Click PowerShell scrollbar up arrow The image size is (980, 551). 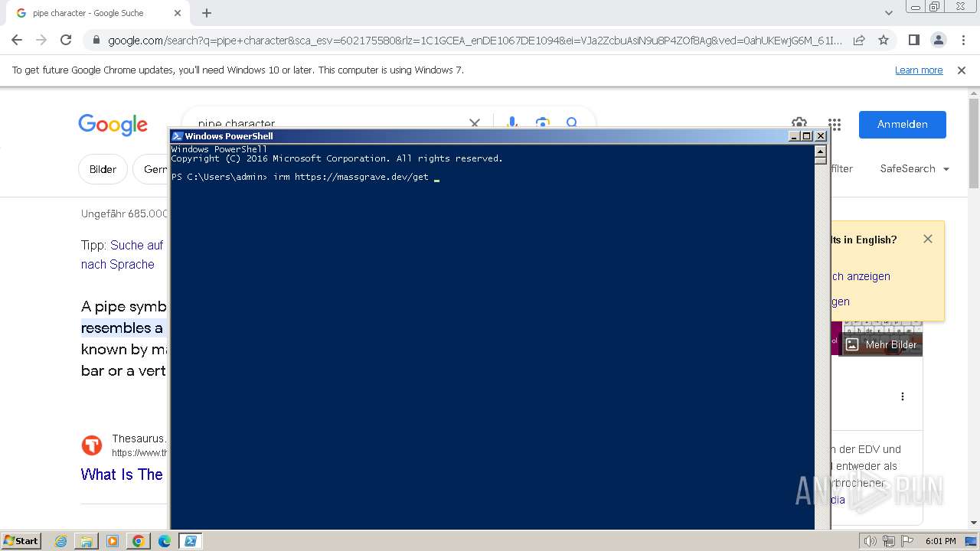[821, 151]
